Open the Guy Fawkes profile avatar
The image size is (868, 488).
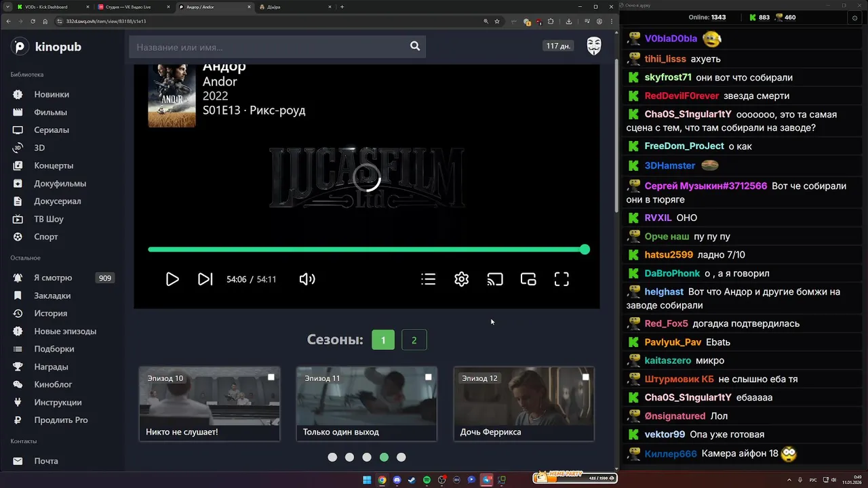[x=594, y=46]
